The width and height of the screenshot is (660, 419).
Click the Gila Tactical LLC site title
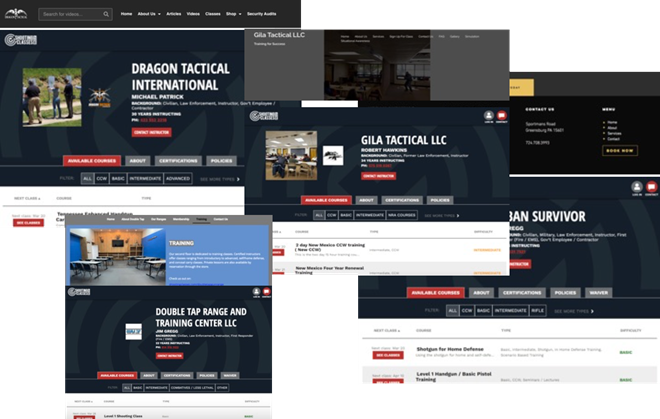[x=279, y=35]
